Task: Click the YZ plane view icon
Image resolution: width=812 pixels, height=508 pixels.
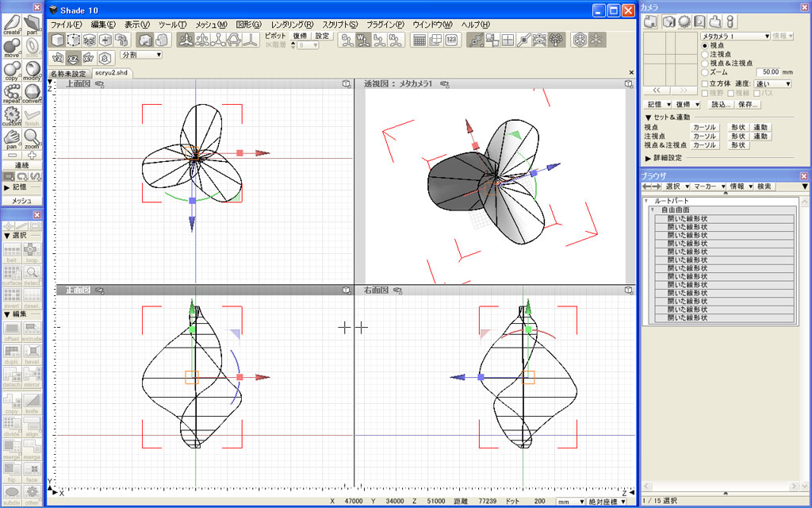Action: pos(58,57)
